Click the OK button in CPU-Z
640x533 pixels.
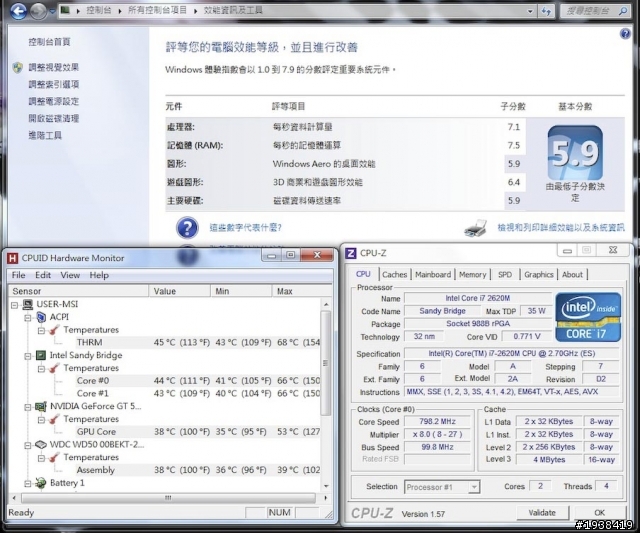click(600, 513)
